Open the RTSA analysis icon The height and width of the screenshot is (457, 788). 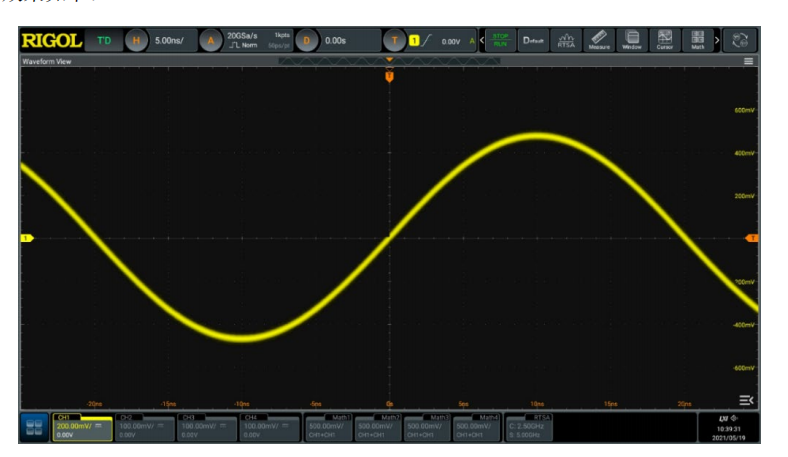click(566, 41)
